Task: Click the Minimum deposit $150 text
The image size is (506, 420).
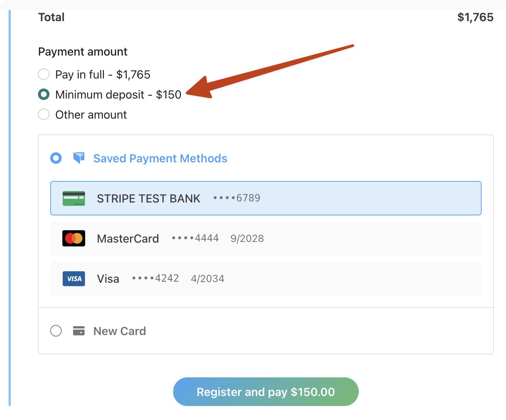Action: (118, 94)
